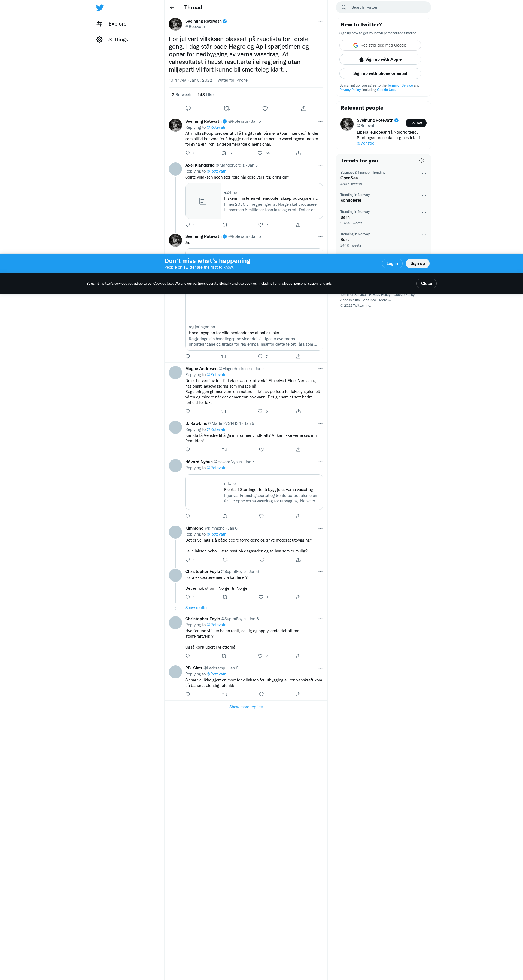The height and width of the screenshot is (980, 523).
Task: Retweet D. Rawkins' reply
Action: pos(224,450)
